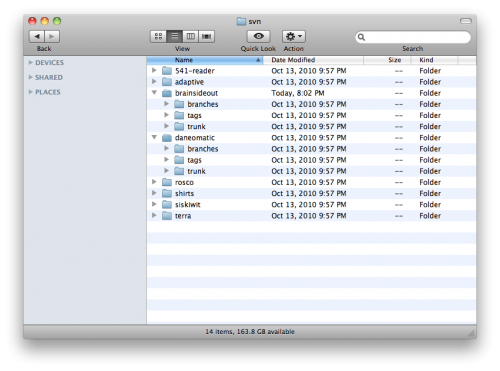
Task: Switch to icon view
Action: click(158, 36)
